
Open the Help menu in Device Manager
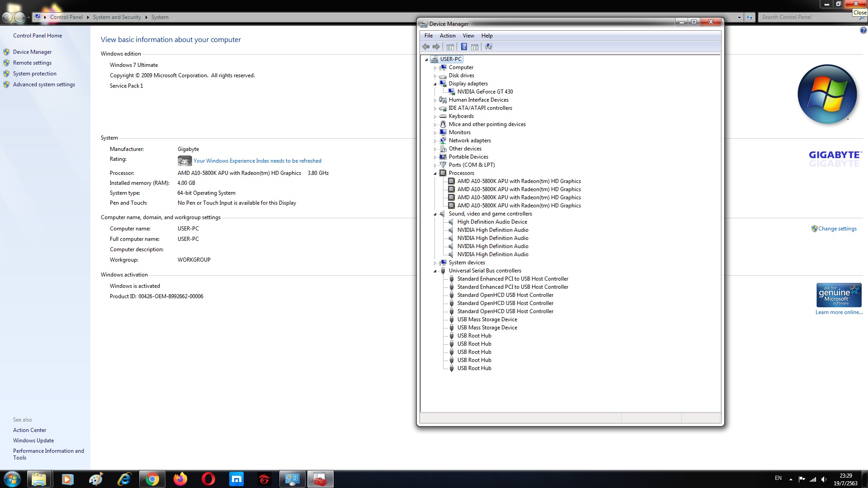pyautogui.click(x=487, y=36)
